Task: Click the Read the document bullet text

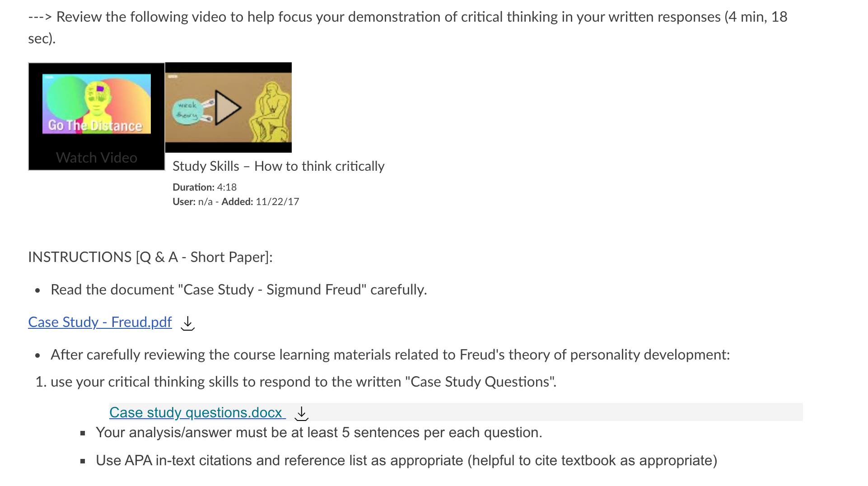Action: pos(239,290)
